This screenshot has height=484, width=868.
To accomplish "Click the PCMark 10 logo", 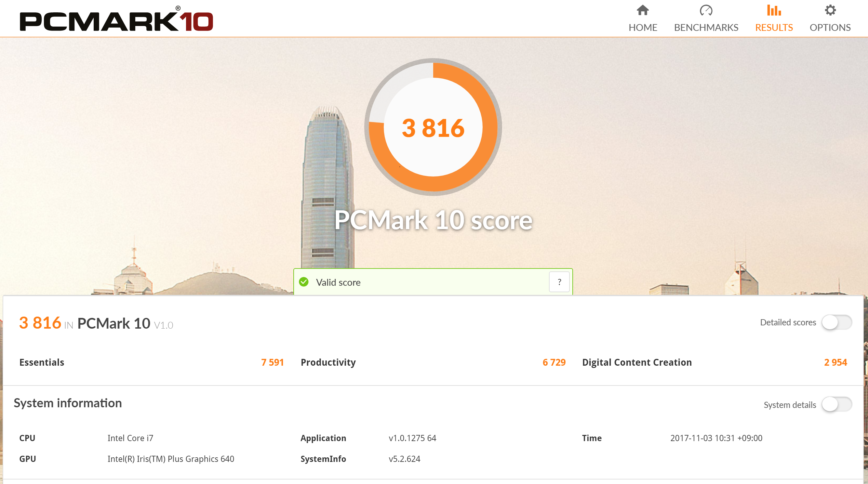I will 116,19.
